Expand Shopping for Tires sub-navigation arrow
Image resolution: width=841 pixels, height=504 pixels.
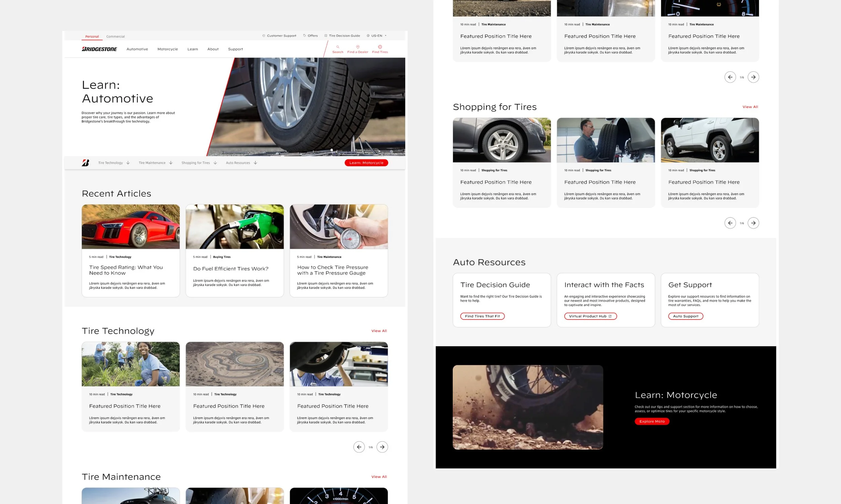point(215,163)
